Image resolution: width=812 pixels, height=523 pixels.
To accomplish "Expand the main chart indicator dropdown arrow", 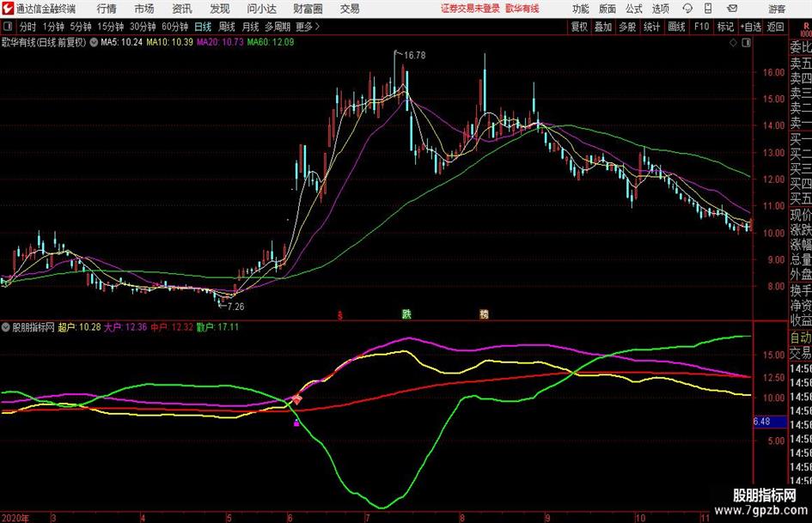I will [x=94, y=42].
